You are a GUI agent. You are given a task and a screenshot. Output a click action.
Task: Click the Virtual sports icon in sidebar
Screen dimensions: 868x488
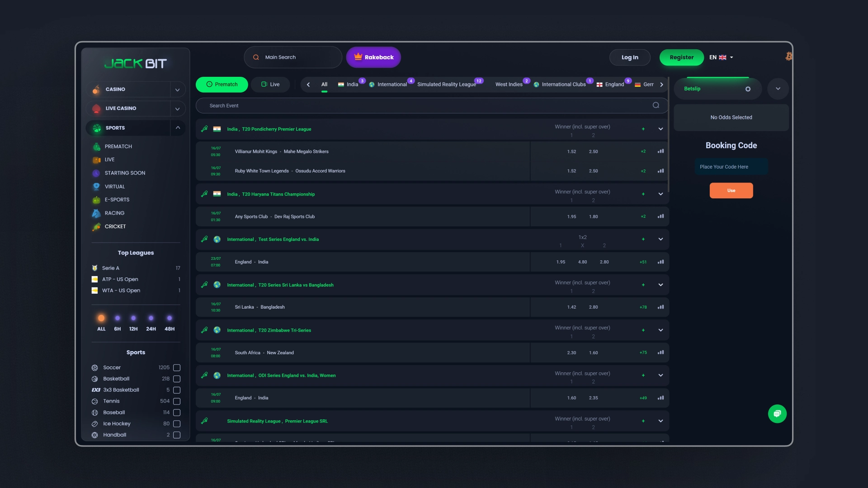96,186
